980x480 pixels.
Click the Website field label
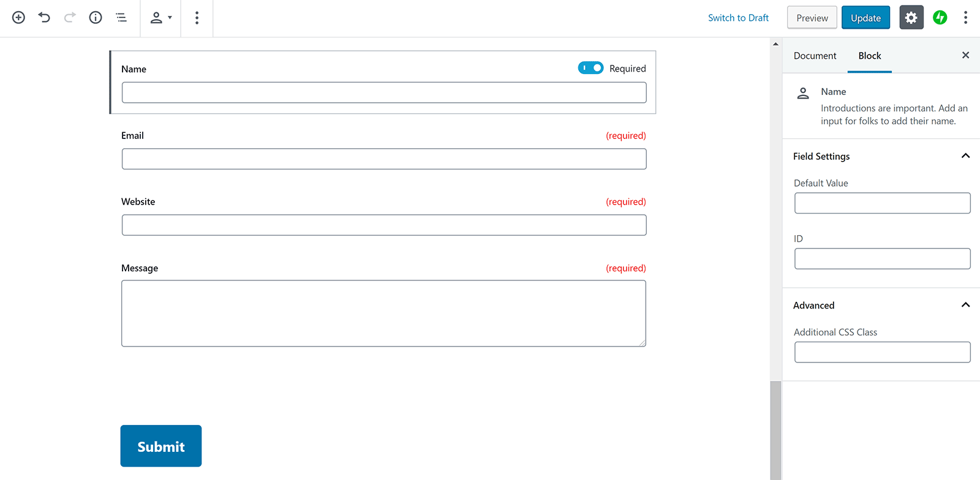point(138,201)
